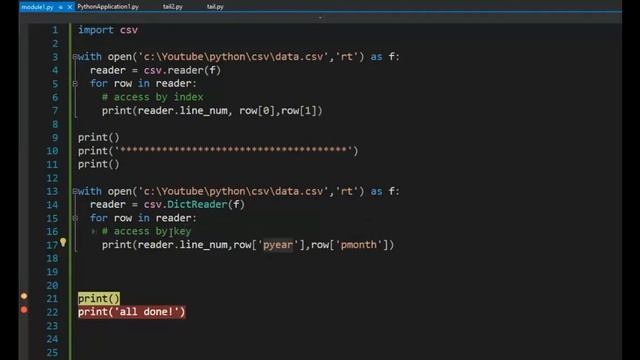Viewport: 640px width, 360px height.
Task: Click the print('all done!') statement
Action: pos(131,312)
